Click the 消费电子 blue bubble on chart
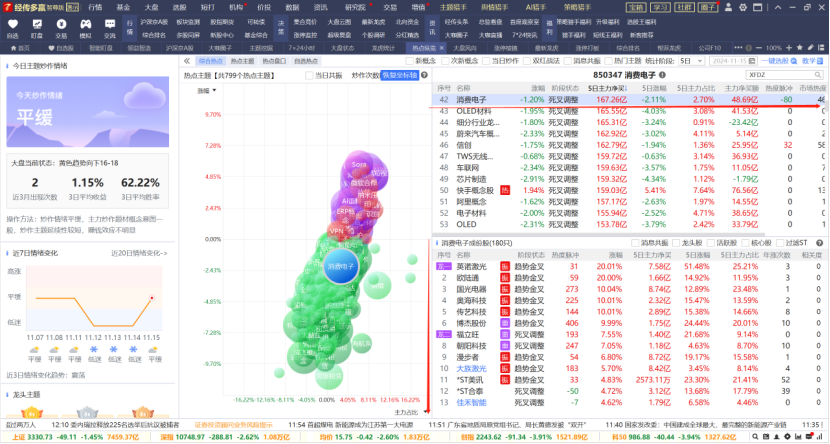Viewport: 830px width, 444px height. click(x=340, y=267)
